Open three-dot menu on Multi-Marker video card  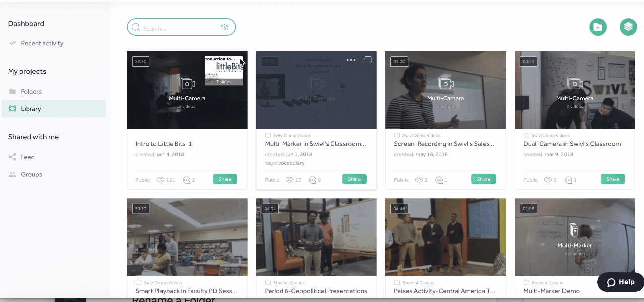tap(351, 60)
